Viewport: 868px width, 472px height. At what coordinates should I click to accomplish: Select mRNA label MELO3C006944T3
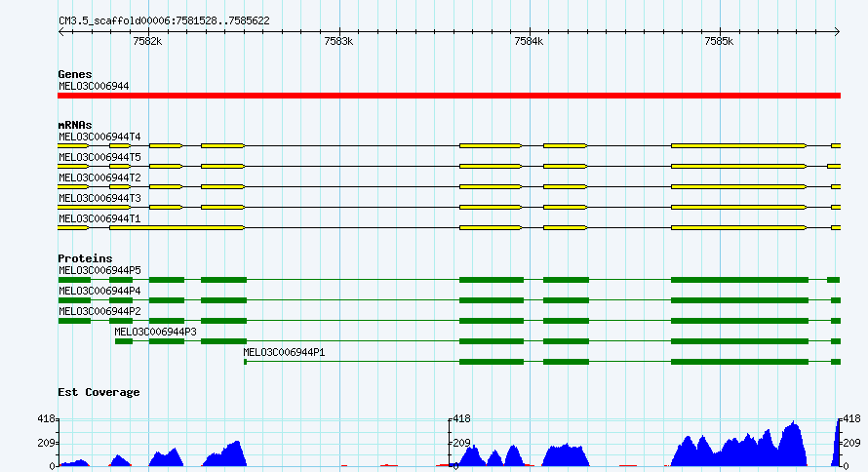(99, 198)
